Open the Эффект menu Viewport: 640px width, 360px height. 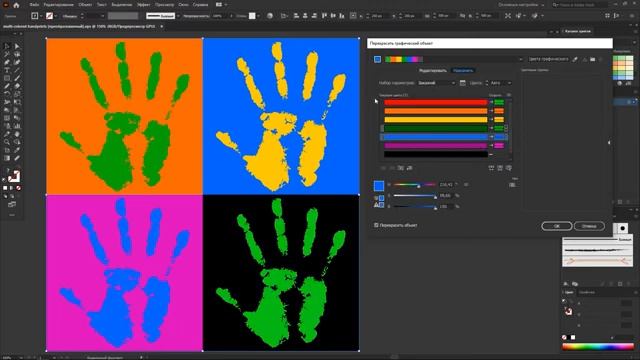143,5
